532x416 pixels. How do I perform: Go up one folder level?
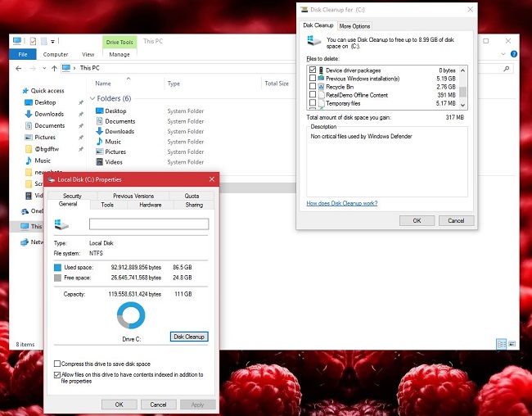(x=54, y=68)
